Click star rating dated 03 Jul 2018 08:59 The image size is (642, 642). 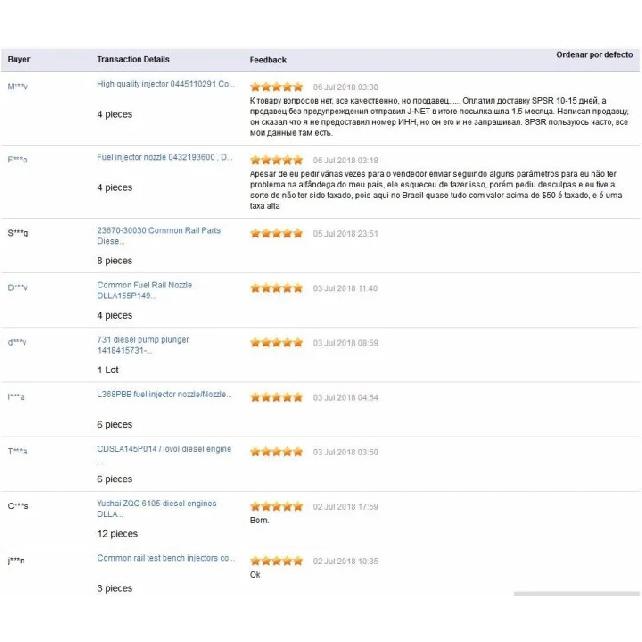tap(276, 342)
